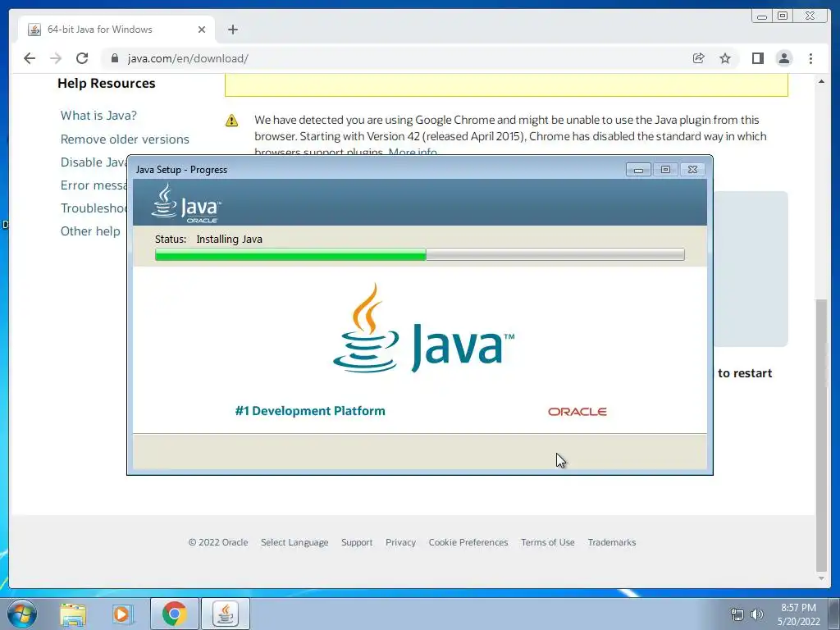The height and width of the screenshot is (630, 840).
Task: Minimize the Chrome browser window
Action: [x=761, y=16]
